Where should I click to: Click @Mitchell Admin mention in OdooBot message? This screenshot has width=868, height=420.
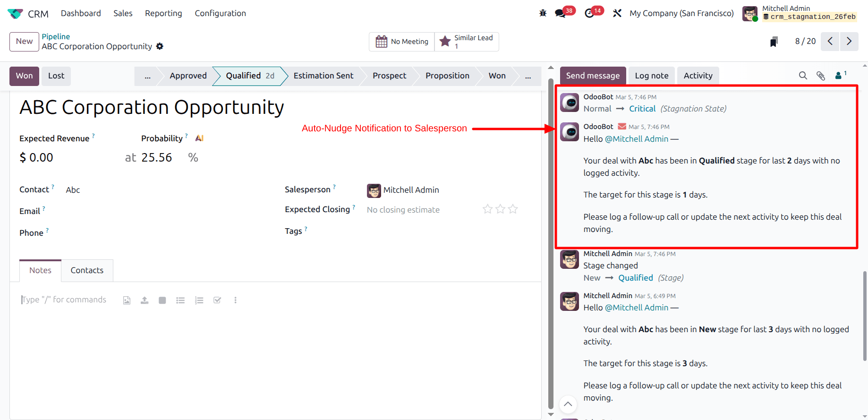[637, 139]
